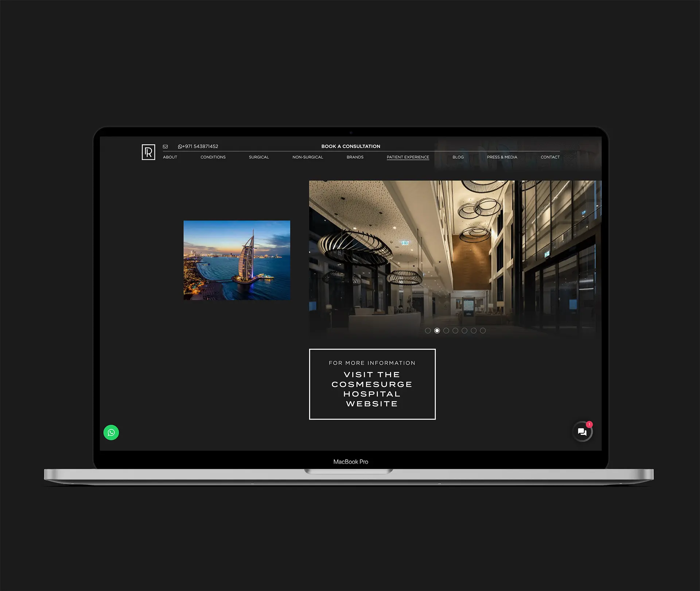Select the third carousel slide dot

tap(446, 331)
